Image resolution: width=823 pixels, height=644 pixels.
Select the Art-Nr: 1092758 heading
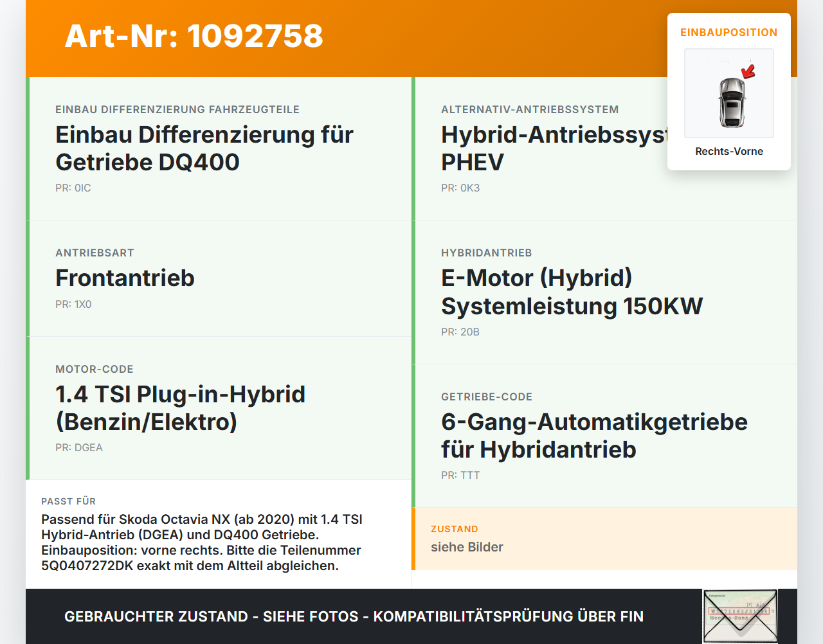[x=194, y=36]
